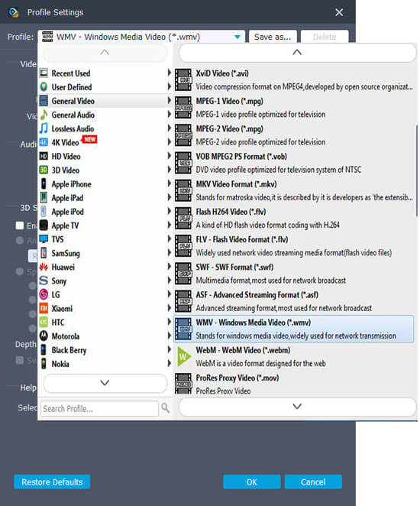Choose Flash H264 Video (*.flv) format

(x=294, y=218)
